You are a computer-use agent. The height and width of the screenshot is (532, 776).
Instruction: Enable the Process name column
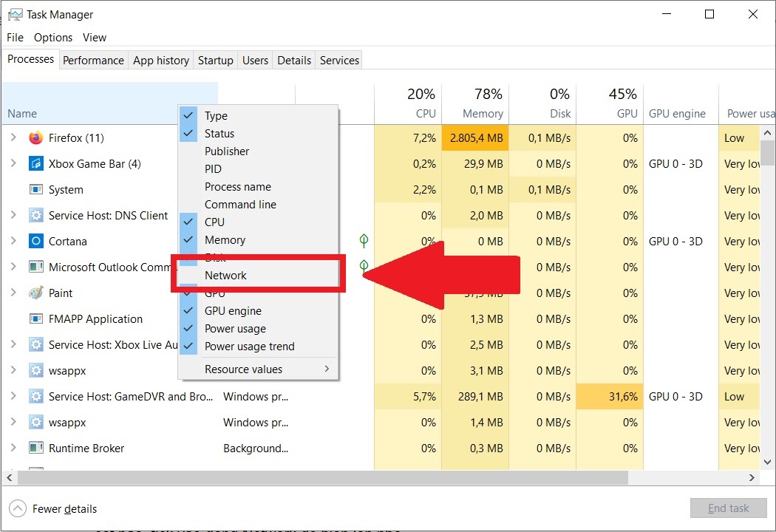(x=258, y=187)
